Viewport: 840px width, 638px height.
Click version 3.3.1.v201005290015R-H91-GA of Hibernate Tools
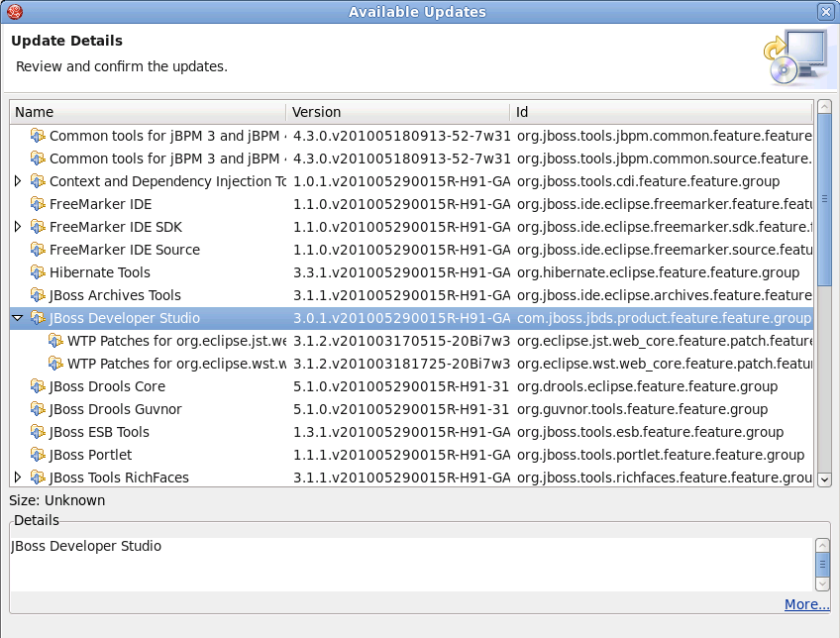402,272
